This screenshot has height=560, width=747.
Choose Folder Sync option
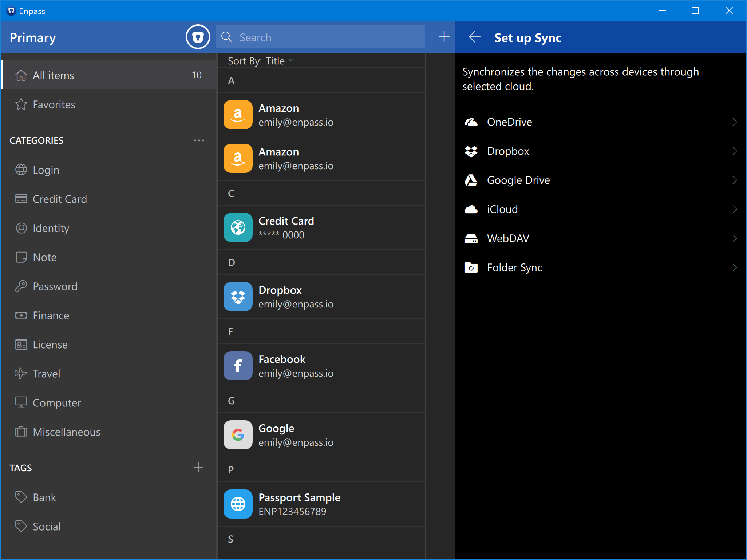coord(601,267)
